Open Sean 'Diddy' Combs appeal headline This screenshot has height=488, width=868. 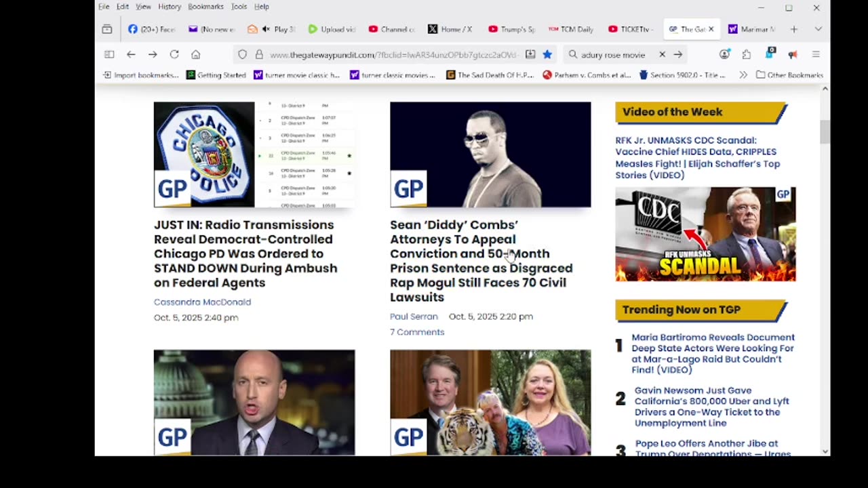coord(481,261)
